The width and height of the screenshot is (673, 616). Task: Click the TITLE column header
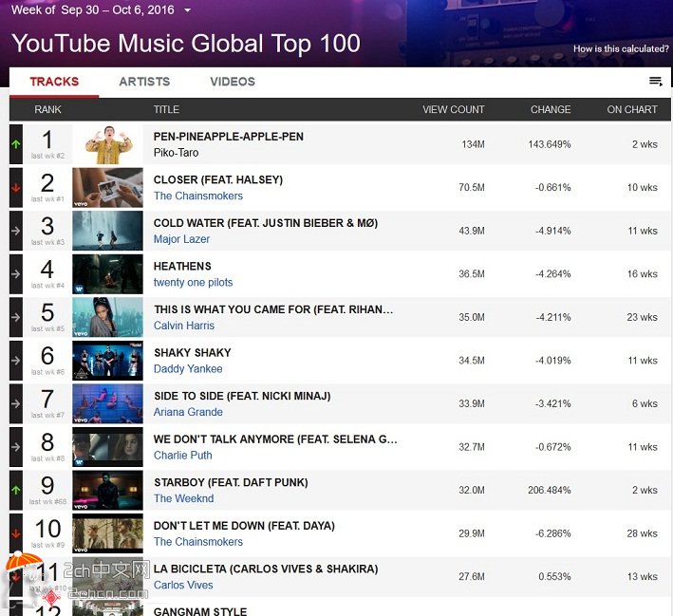point(166,109)
